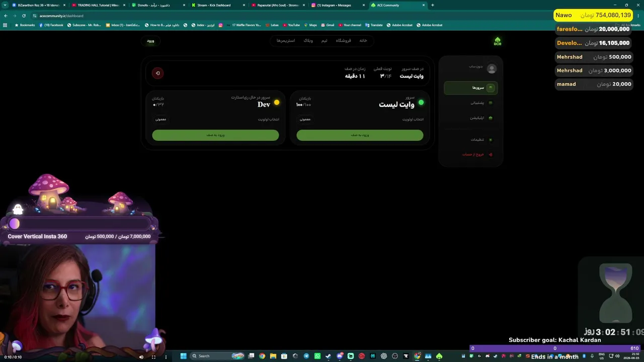Click the red leave-queue icon button
644x362 pixels.
[x=157, y=73]
